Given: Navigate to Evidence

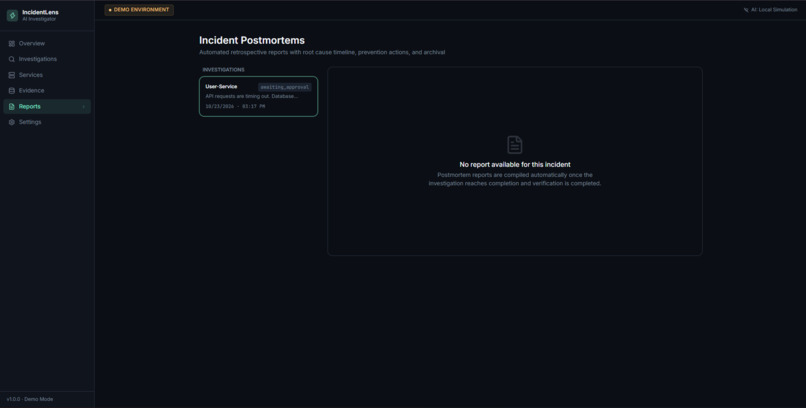Looking at the screenshot, I should (x=47, y=90).
